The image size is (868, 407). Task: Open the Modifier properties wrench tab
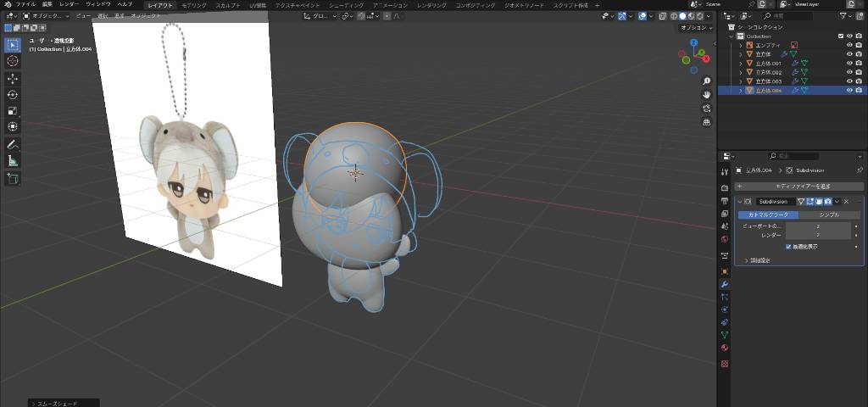(725, 284)
